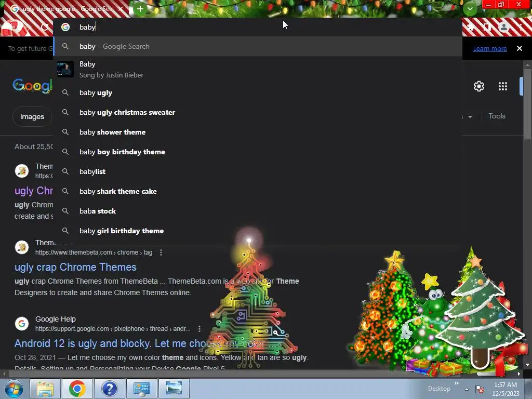Choose 'baby girl birthday theme' suggestion
Viewport: 532px width, 399px height.
[258, 231]
